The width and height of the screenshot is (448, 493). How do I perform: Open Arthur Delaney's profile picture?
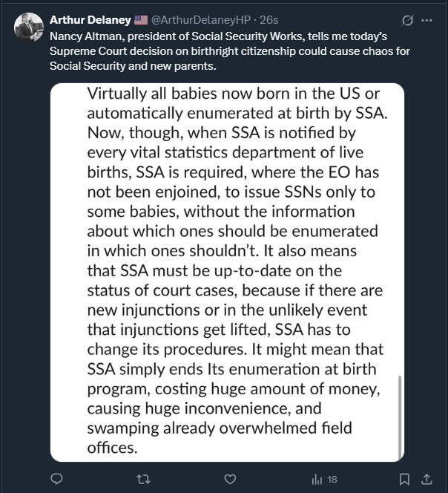pyautogui.click(x=29, y=27)
